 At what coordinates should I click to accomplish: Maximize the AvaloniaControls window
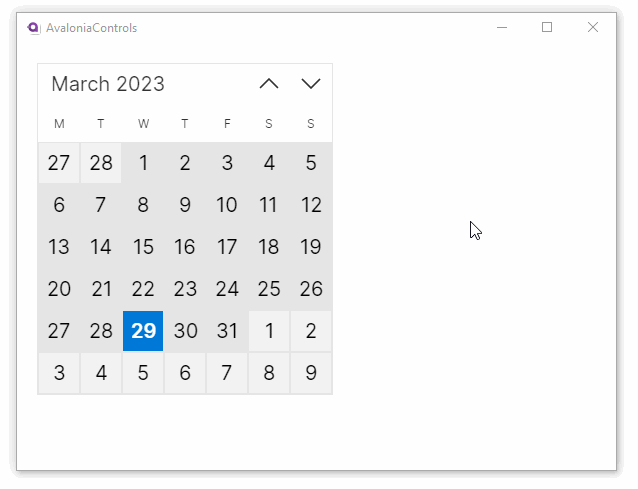pyautogui.click(x=547, y=28)
